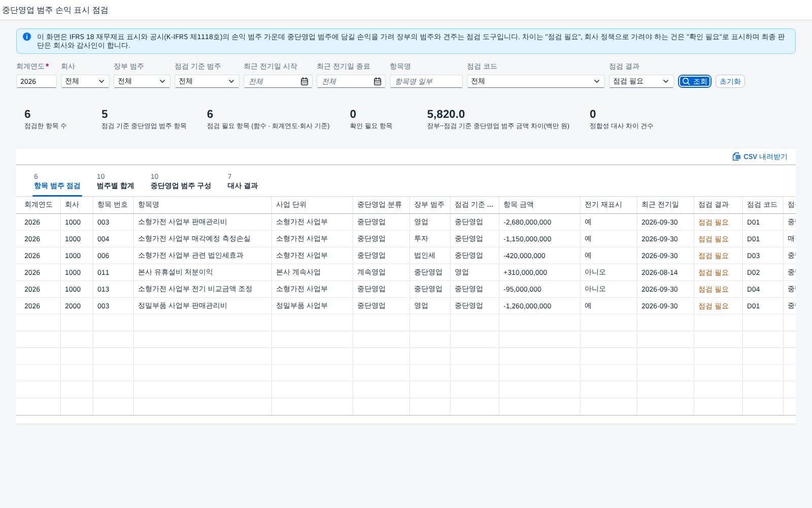Click the amount -2,680,000,000
Screen dimensions: 812x508
(x=527, y=222)
